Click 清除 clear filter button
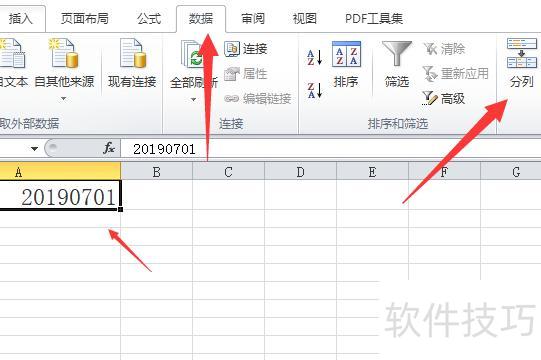 (x=444, y=49)
